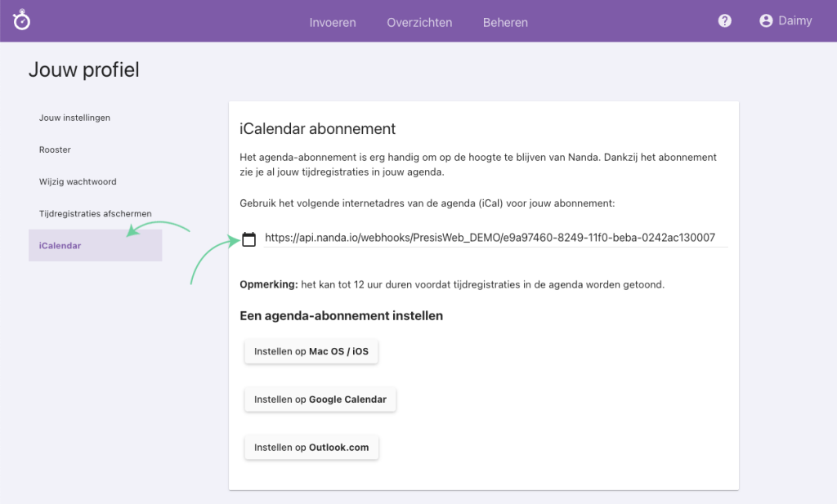Screen dimensions: 837x504
Task: Click Instellen op Outlook.com
Action: point(311,447)
